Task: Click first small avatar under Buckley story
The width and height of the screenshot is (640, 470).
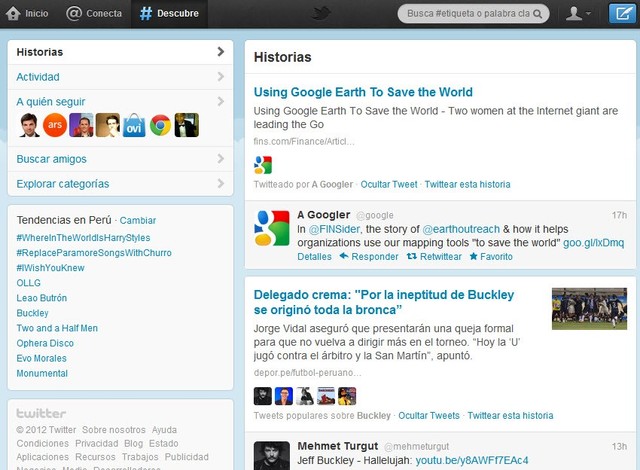Action: 263,396
